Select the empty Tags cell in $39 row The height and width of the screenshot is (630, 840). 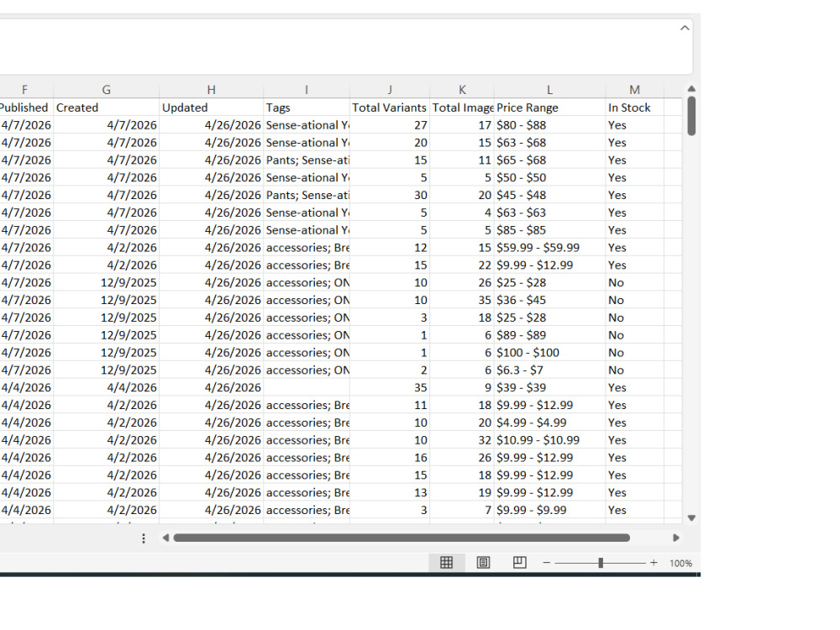coord(307,388)
